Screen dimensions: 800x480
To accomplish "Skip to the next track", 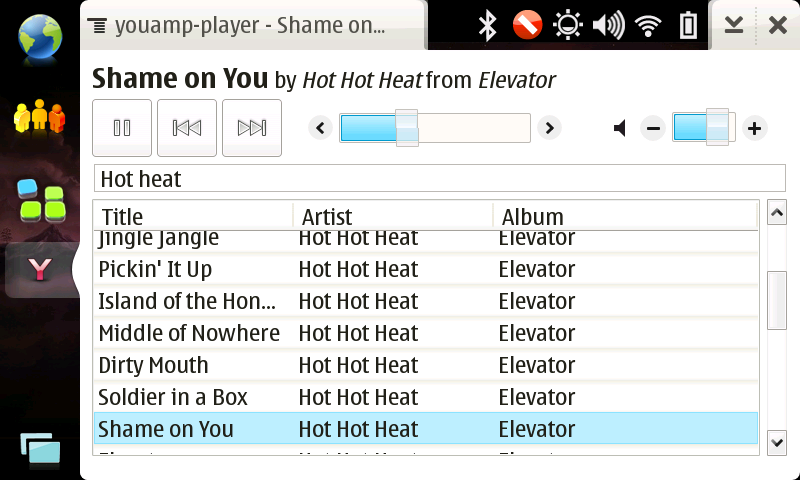I will (x=252, y=128).
